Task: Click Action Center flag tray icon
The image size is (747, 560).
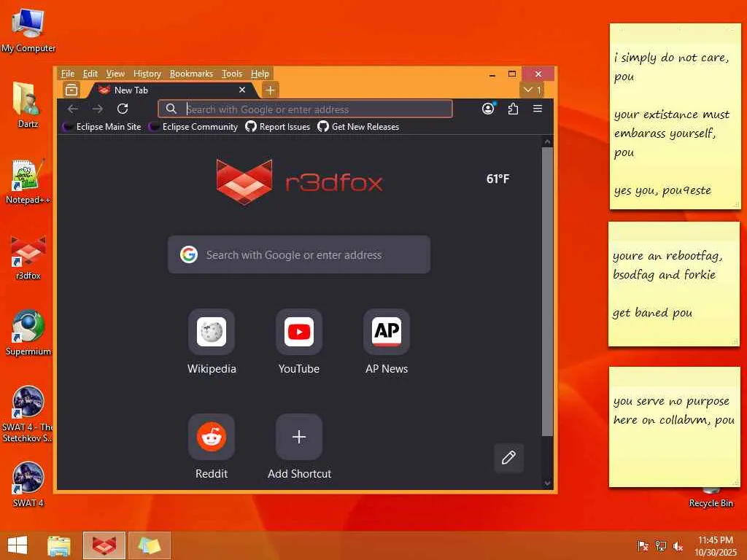Action: [x=643, y=546]
